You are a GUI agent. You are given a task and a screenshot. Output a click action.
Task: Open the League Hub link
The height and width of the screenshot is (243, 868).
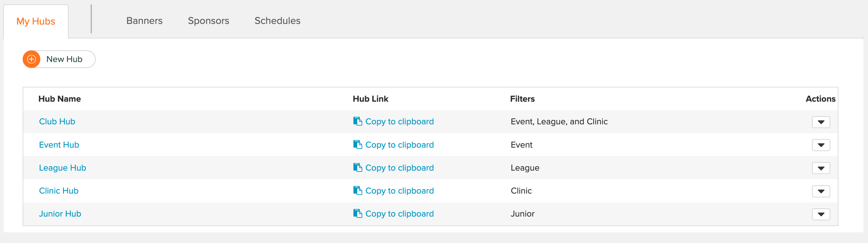coord(62,168)
